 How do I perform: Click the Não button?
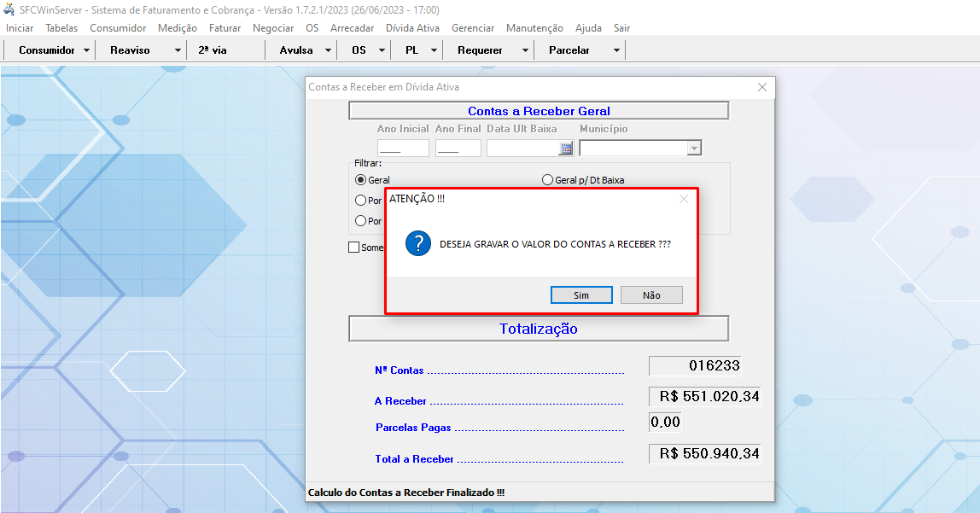pos(651,295)
